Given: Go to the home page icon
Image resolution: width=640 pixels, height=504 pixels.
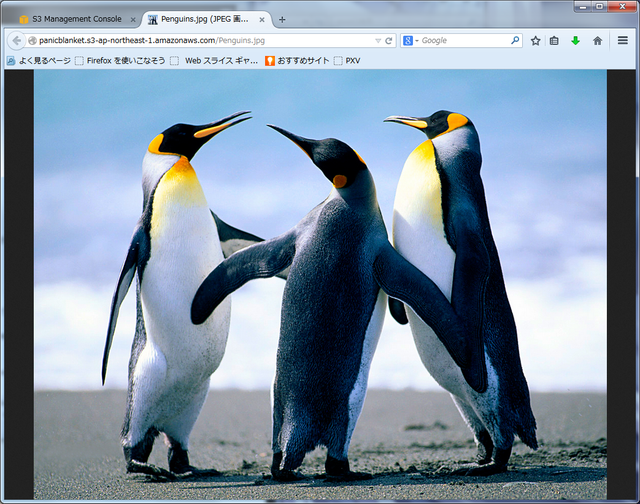Looking at the screenshot, I should 598,40.
